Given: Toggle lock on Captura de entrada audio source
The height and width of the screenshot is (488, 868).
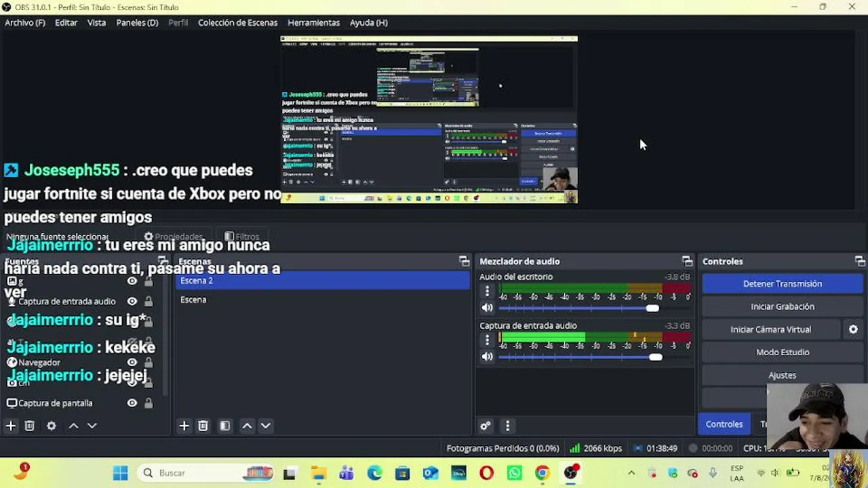Looking at the screenshot, I should coord(149,302).
